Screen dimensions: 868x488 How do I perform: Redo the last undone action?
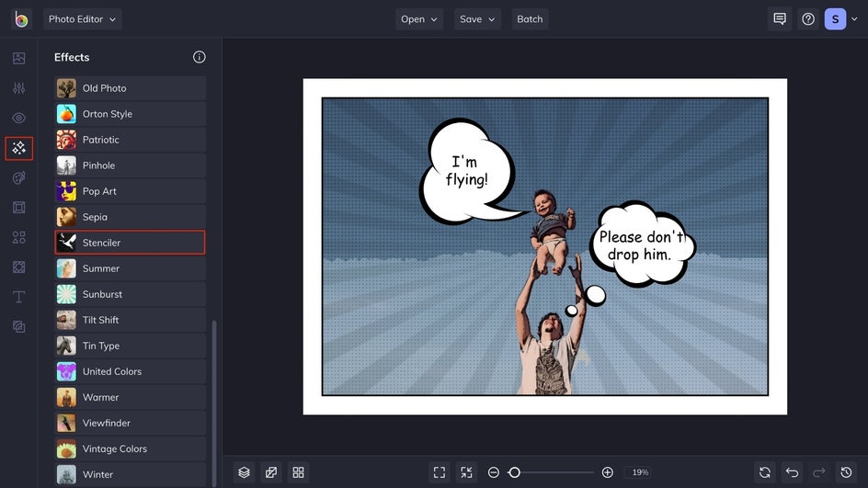819,472
